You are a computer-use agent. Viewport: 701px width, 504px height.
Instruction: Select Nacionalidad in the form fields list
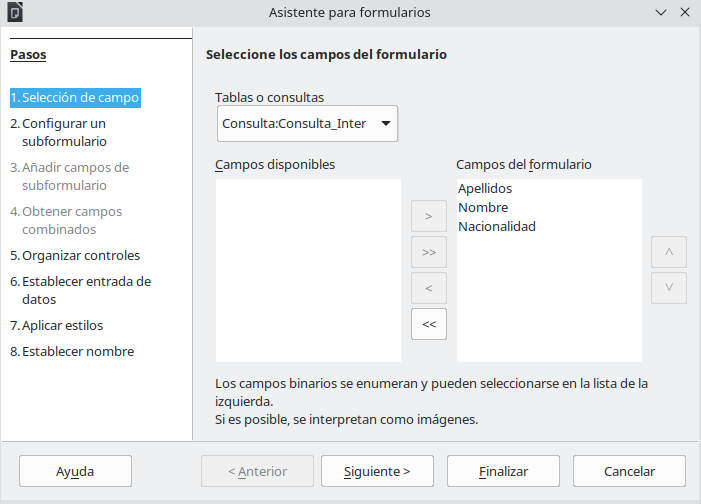click(x=497, y=226)
